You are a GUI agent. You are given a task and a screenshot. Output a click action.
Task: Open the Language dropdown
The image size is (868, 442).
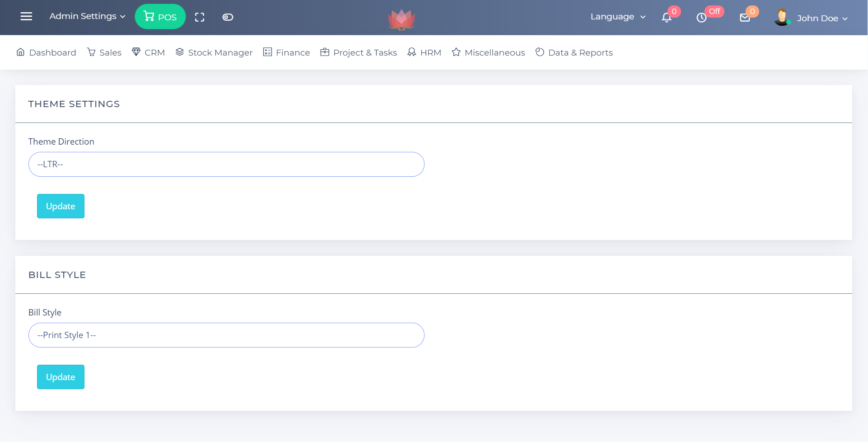(618, 17)
